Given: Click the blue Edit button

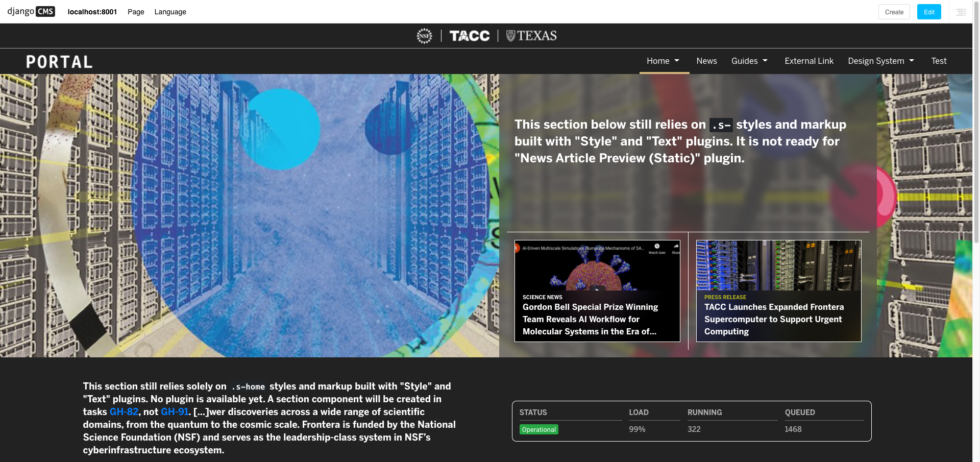Looking at the screenshot, I should click(x=929, y=12).
